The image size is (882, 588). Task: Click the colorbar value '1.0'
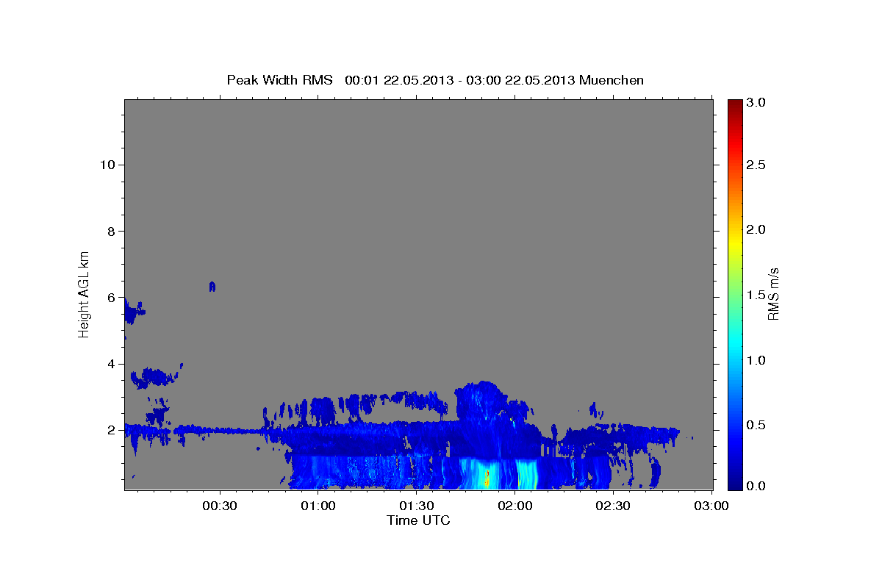757,360
